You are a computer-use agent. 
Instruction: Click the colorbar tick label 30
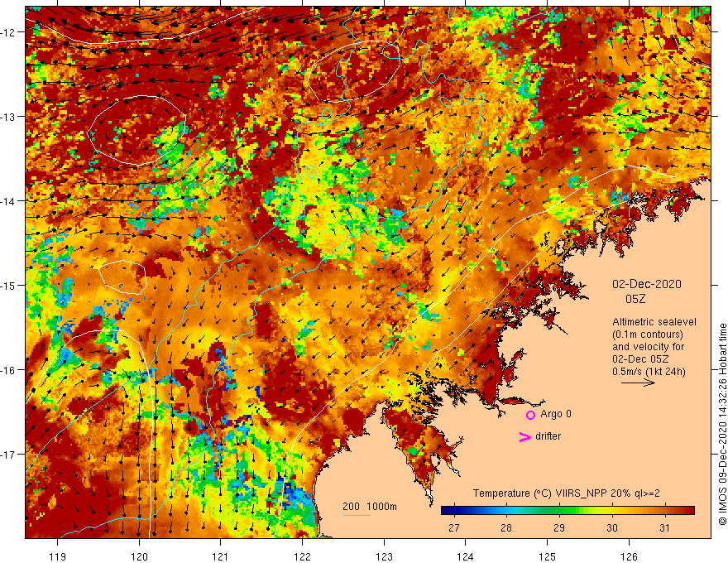point(612,527)
